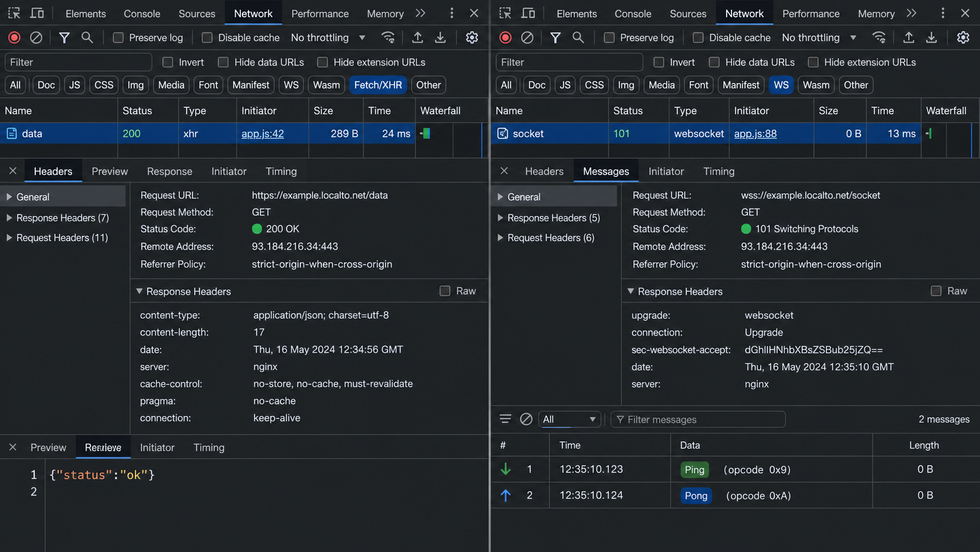This screenshot has height=552, width=980.
Task: Click import HAR upload icon in left panel
Action: (417, 38)
